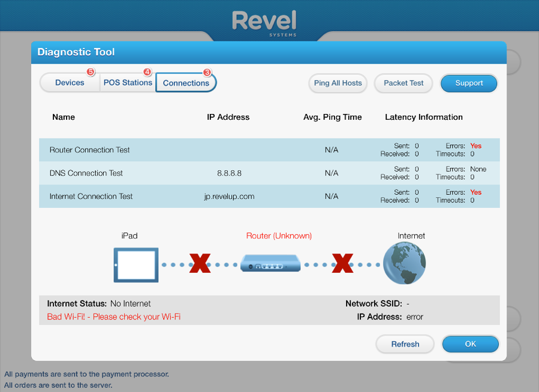Screen dimensions: 539x392
Task: Select the Connections tab
Action: 186,83
